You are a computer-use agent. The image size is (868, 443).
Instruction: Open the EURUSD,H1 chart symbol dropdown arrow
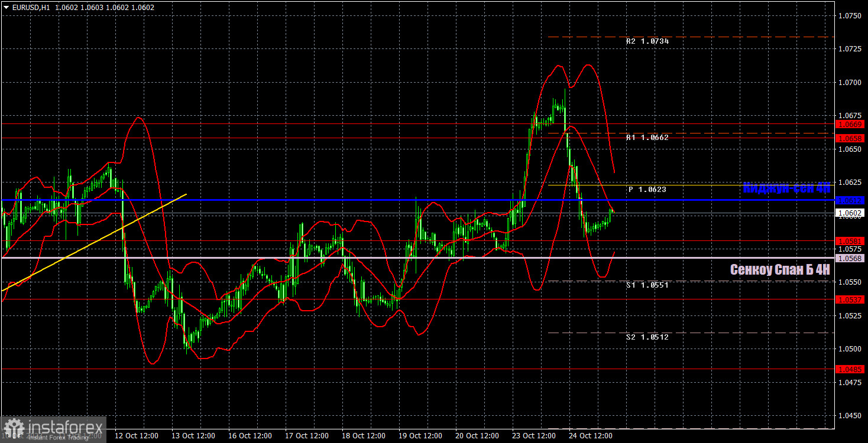point(7,8)
